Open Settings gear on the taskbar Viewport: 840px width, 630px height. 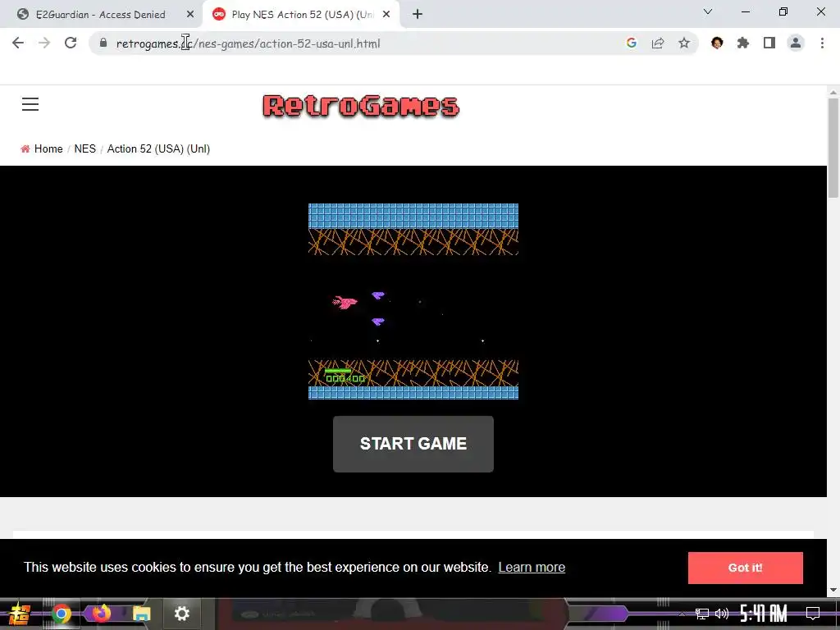pos(181,614)
